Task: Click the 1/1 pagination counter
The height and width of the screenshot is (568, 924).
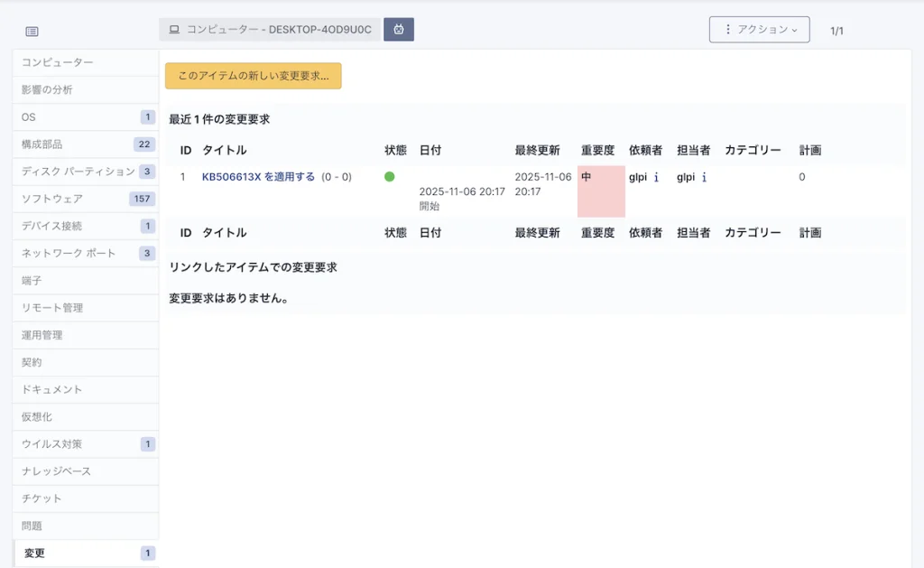Action: pyautogui.click(x=836, y=32)
